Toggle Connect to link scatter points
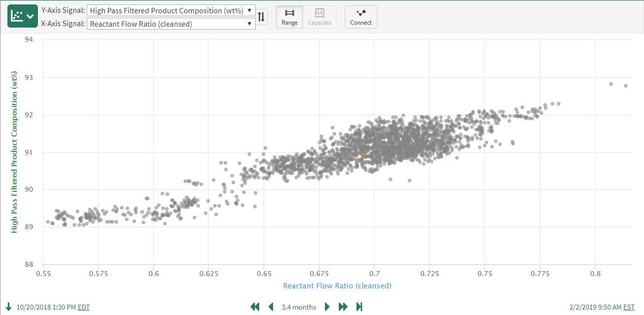The width and height of the screenshot is (644, 315). pos(361,17)
